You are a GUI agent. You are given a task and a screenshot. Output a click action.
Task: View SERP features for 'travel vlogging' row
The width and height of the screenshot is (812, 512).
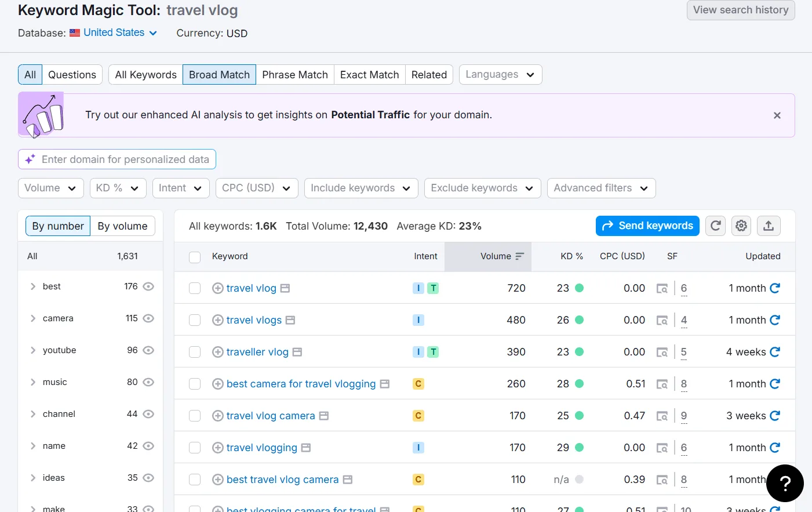click(x=684, y=448)
